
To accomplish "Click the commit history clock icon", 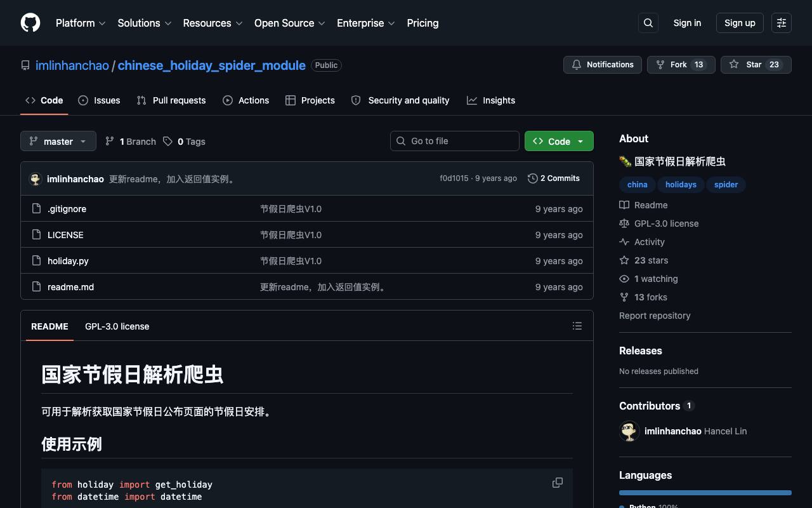I will pyautogui.click(x=533, y=178).
